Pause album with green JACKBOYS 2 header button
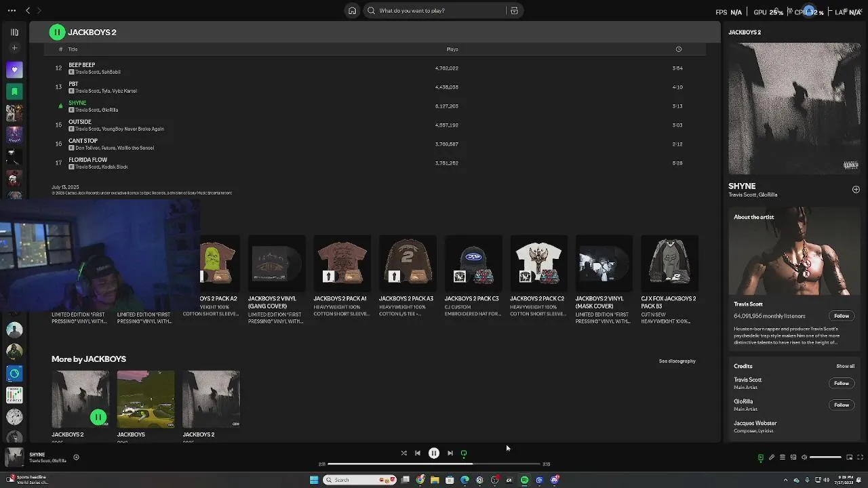 click(x=57, y=32)
